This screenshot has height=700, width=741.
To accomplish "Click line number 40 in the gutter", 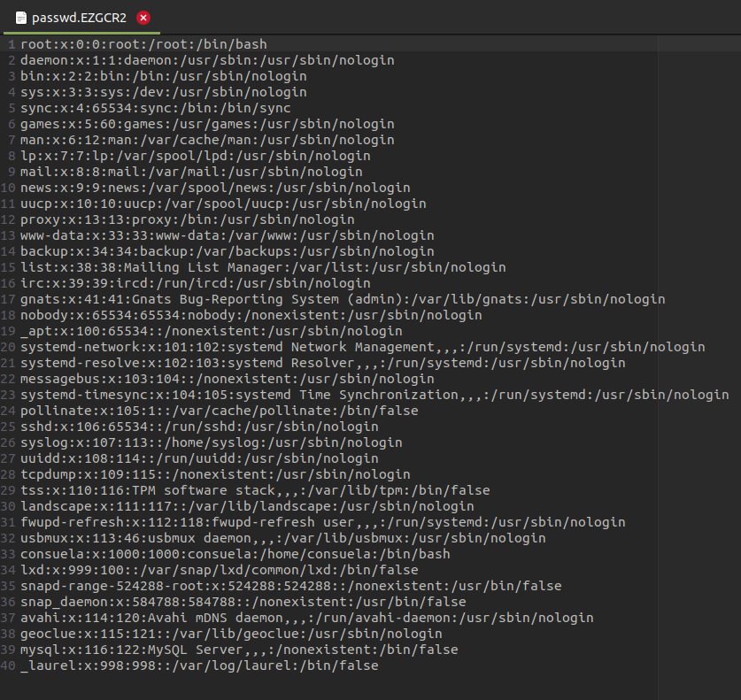I will point(9,665).
